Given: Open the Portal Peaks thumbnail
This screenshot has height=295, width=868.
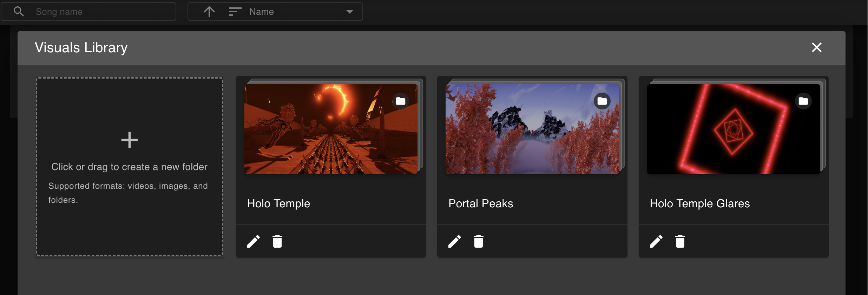Looking at the screenshot, I should (532, 129).
